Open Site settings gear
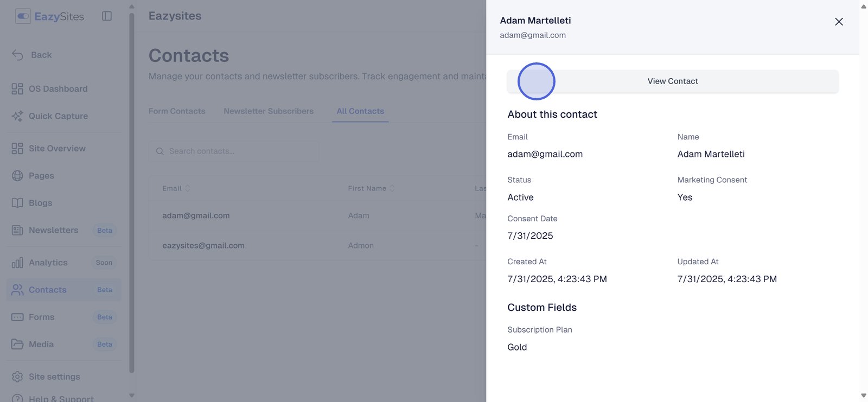Image resolution: width=868 pixels, height=402 pixels. tap(17, 377)
